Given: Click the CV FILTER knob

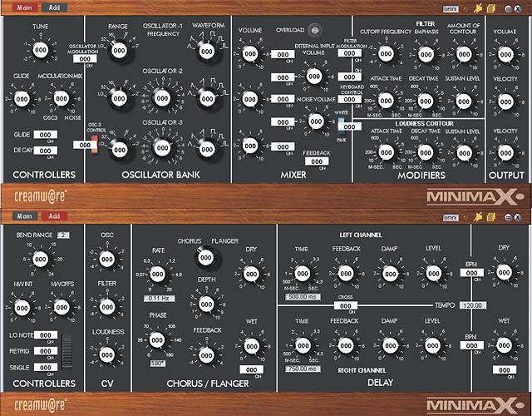Looking at the screenshot, I should [x=107, y=307].
